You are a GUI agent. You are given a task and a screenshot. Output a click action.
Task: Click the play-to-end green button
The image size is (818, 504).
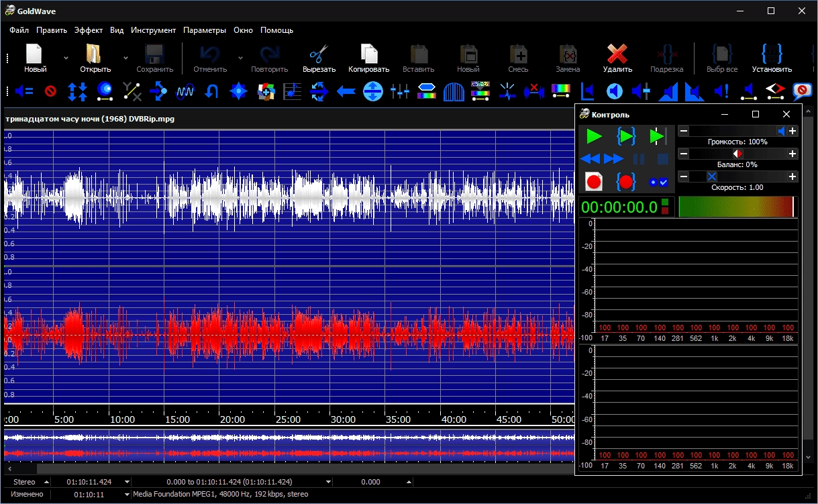point(658,137)
